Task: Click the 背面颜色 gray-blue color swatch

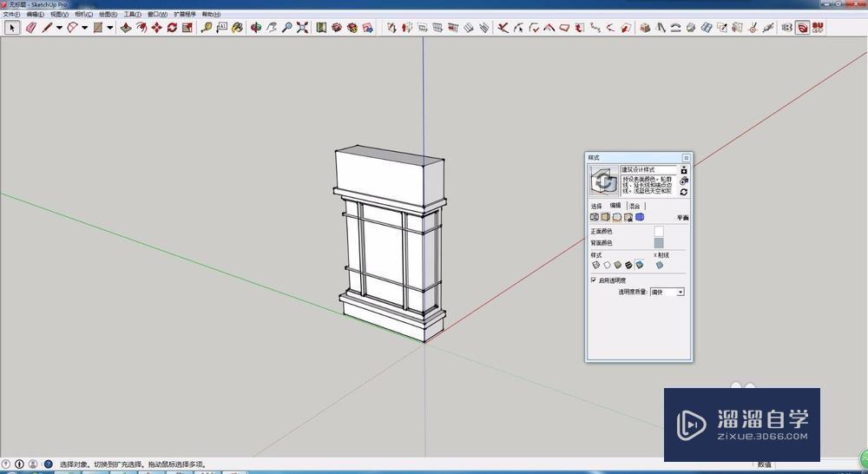Action: tap(659, 243)
